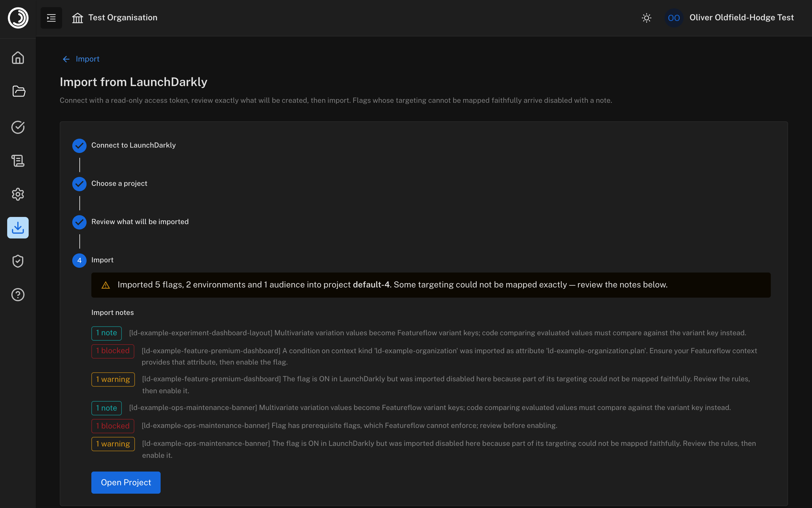Click the Open Project button
Image resolution: width=812 pixels, height=508 pixels.
coord(126,483)
